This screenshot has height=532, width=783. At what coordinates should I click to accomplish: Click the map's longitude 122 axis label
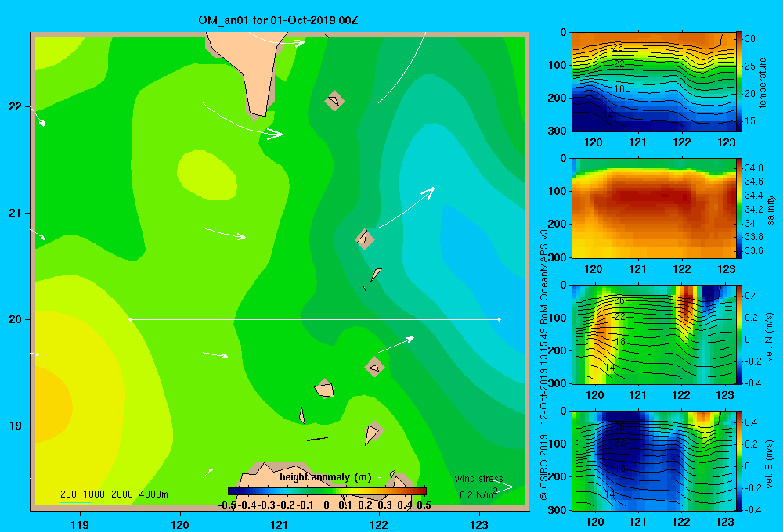coord(379,524)
